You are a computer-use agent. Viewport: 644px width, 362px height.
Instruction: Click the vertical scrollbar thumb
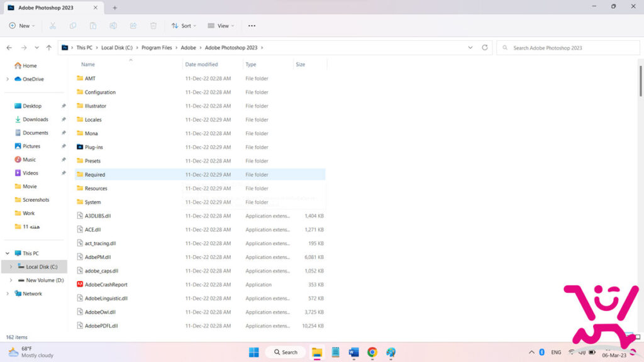click(x=640, y=81)
